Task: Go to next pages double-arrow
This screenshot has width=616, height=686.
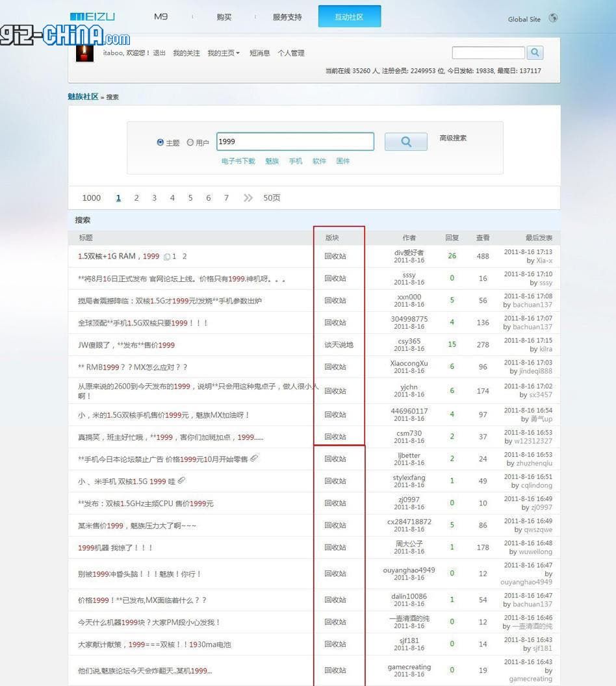Action: pos(248,197)
